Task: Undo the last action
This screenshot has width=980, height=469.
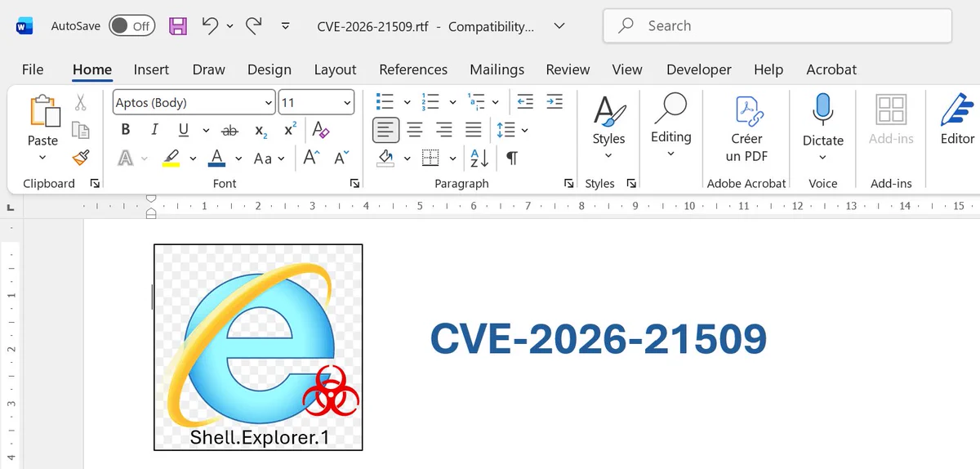Action: [210, 26]
